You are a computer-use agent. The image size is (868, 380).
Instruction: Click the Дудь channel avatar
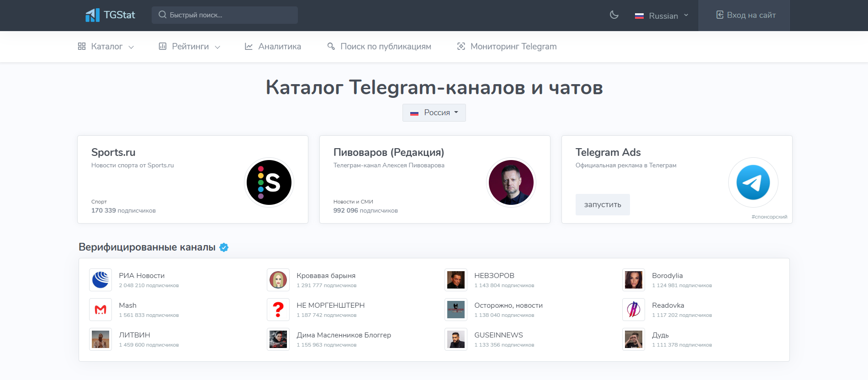pos(634,339)
